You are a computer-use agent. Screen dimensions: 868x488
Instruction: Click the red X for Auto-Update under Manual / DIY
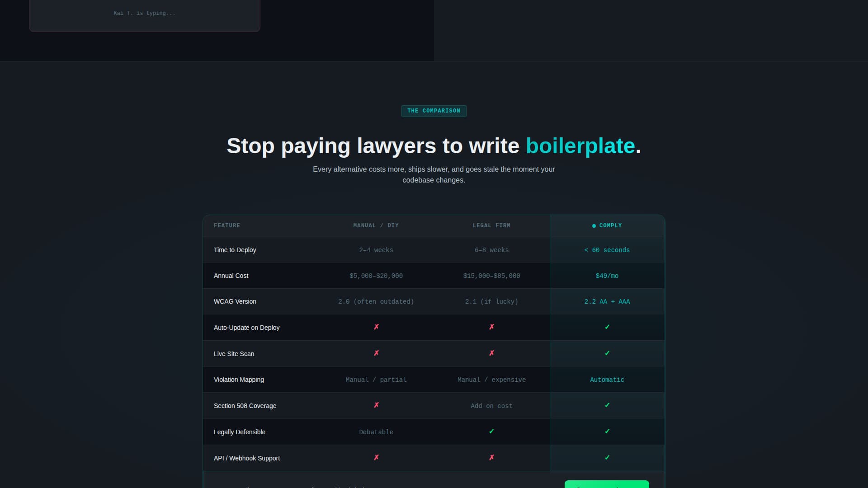(x=376, y=327)
